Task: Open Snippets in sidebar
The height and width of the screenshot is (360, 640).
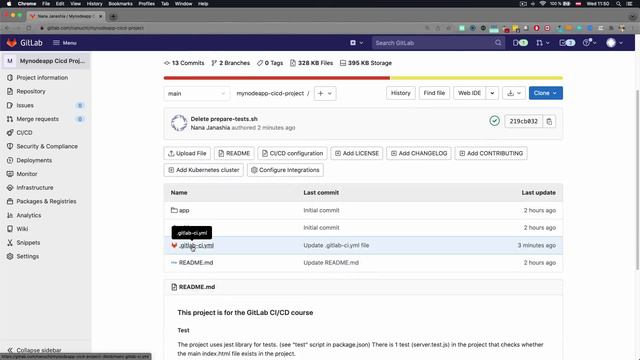Action: tap(28, 242)
